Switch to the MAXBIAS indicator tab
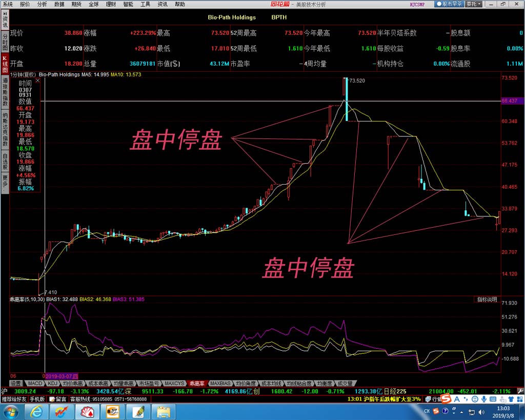The height and width of the screenshot is (420, 525). pos(220,384)
